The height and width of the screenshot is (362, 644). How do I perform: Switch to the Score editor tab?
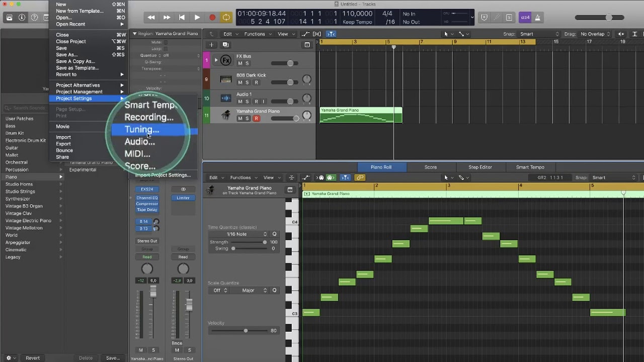pos(430,167)
